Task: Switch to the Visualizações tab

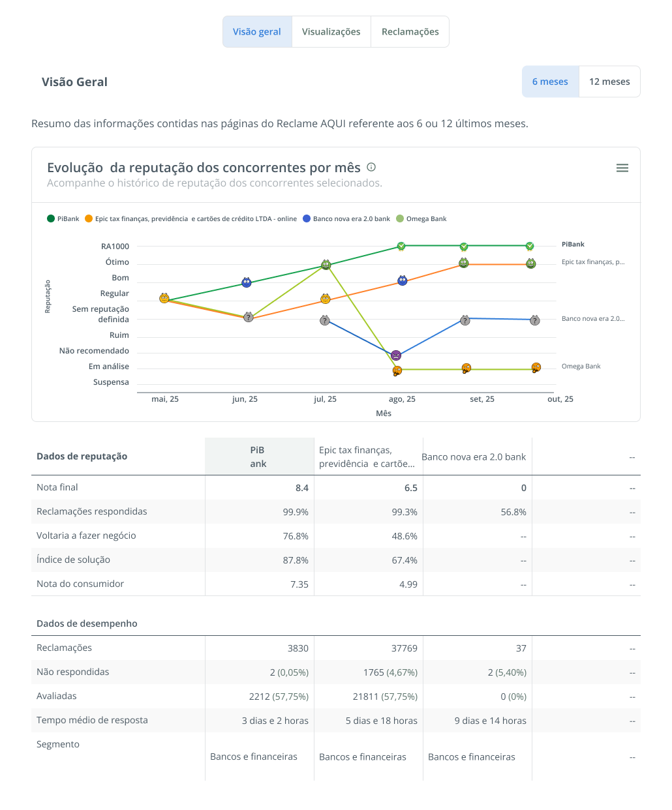Action: point(331,32)
